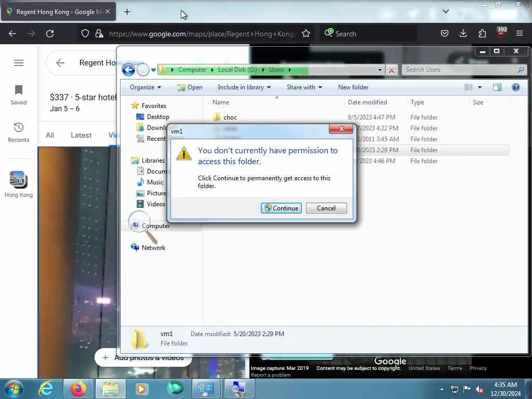Open the Share with menu
Viewport: 532px width, 399px height.
click(304, 87)
